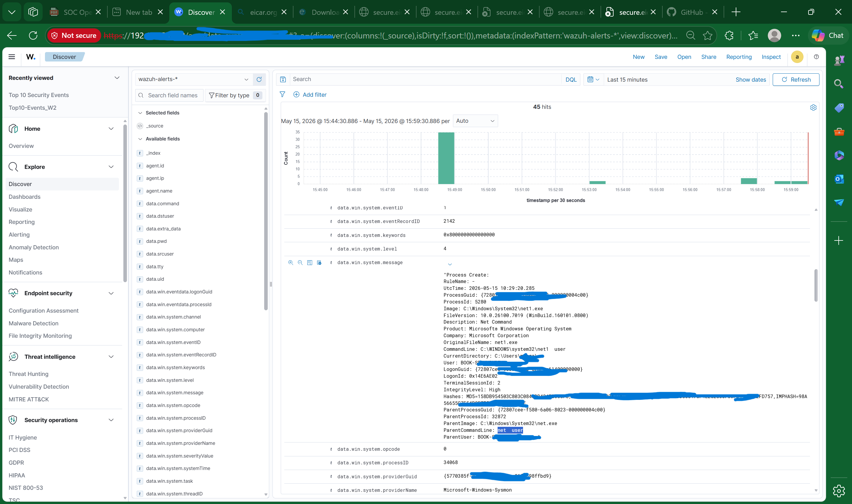Open the user avatar "a" menu
852x504 pixels.
[797, 57]
